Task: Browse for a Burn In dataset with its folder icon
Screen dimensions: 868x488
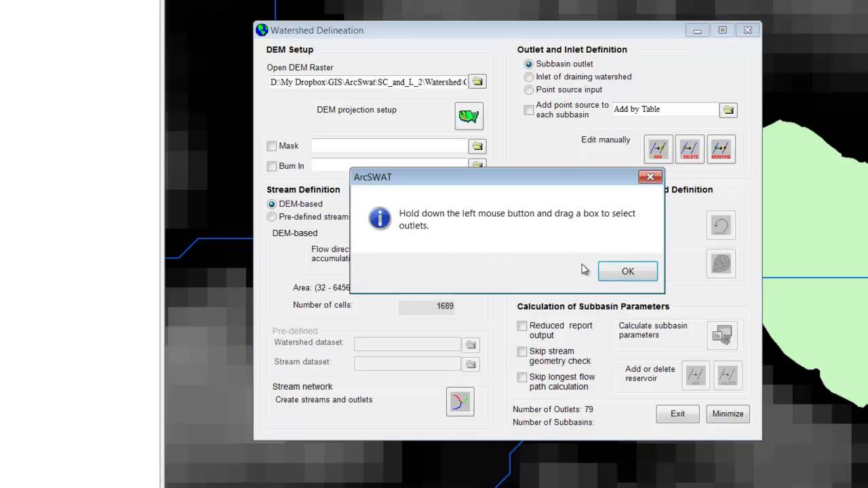Action: coord(477,165)
